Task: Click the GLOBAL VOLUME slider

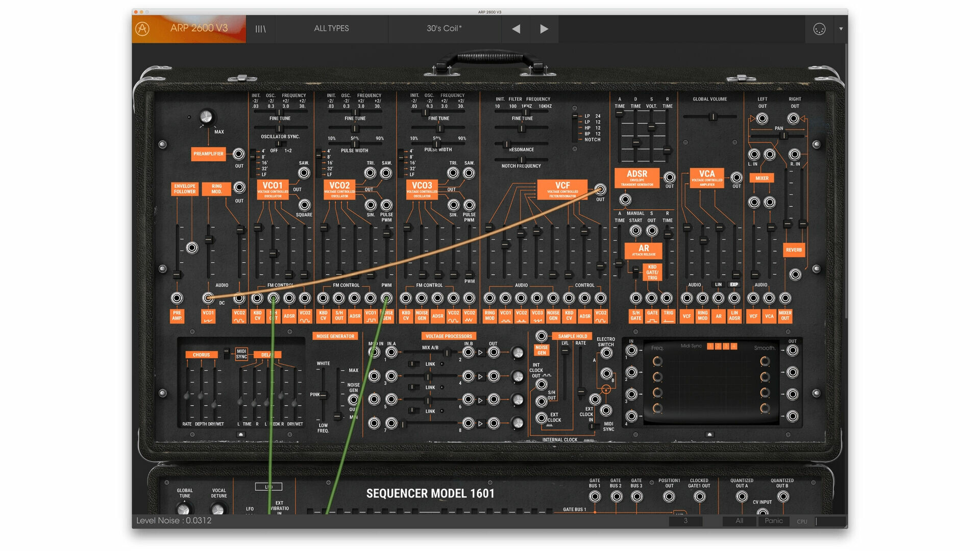Action: click(711, 117)
